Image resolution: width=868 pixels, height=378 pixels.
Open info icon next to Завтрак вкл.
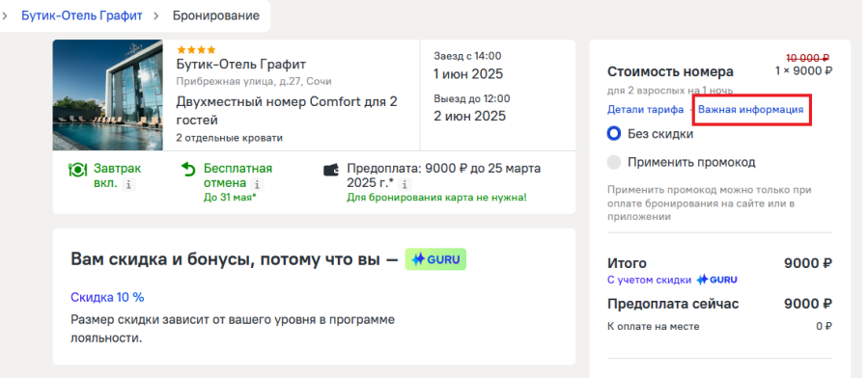[128, 184]
